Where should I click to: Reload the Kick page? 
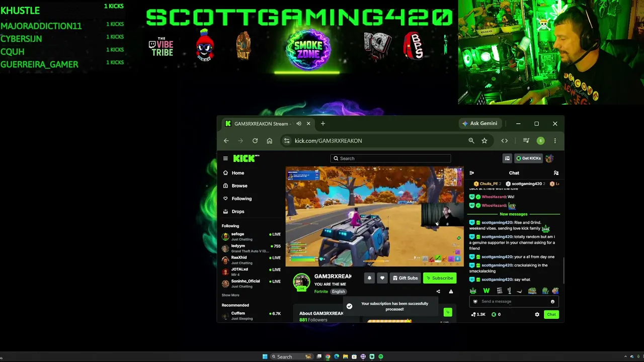[255, 141]
